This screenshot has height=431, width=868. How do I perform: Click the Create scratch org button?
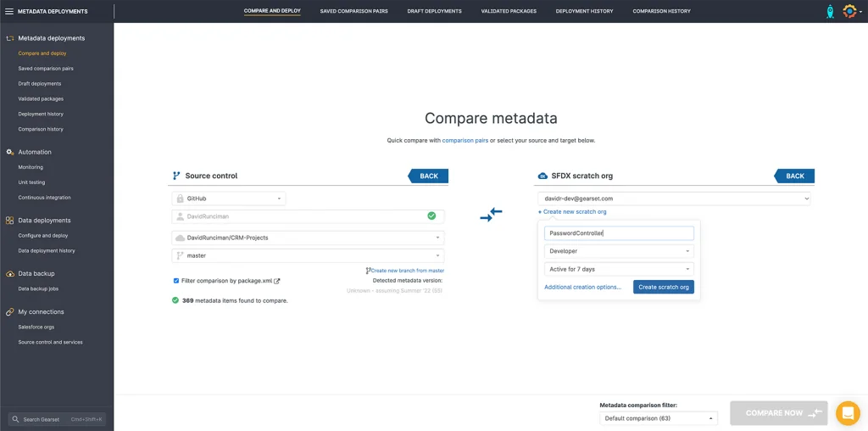pyautogui.click(x=664, y=287)
